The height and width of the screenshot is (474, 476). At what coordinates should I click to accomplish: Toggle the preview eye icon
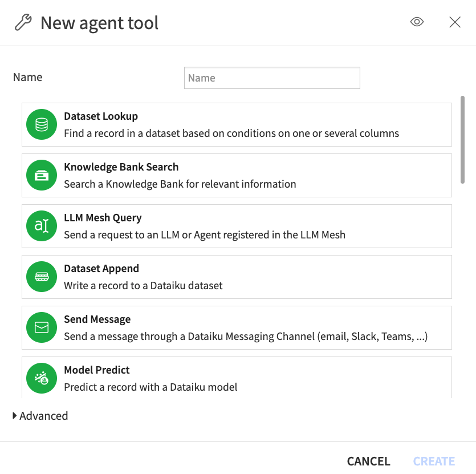click(x=417, y=21)
